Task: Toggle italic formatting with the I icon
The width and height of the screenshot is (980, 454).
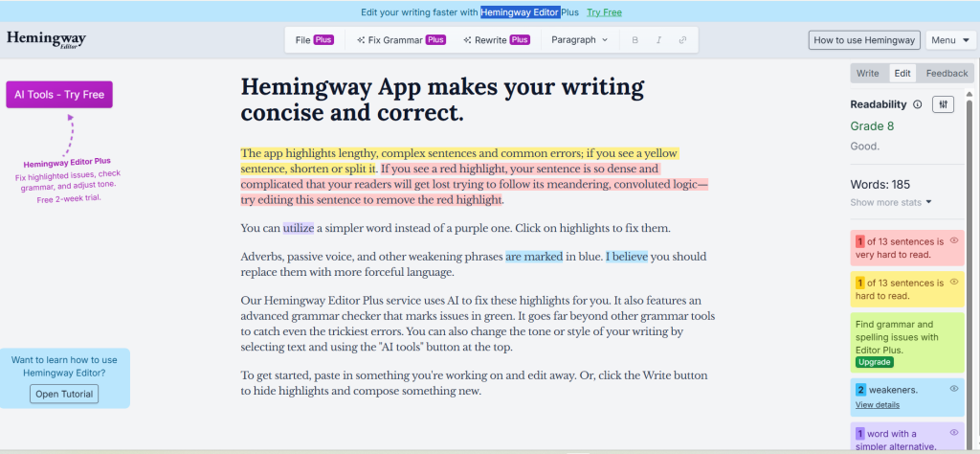Action: [658, 40]
